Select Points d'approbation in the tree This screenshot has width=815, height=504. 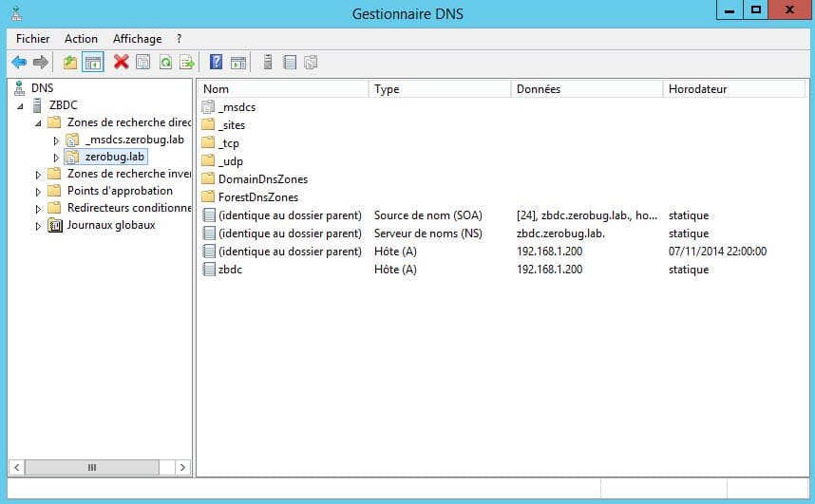click(120, 191)
